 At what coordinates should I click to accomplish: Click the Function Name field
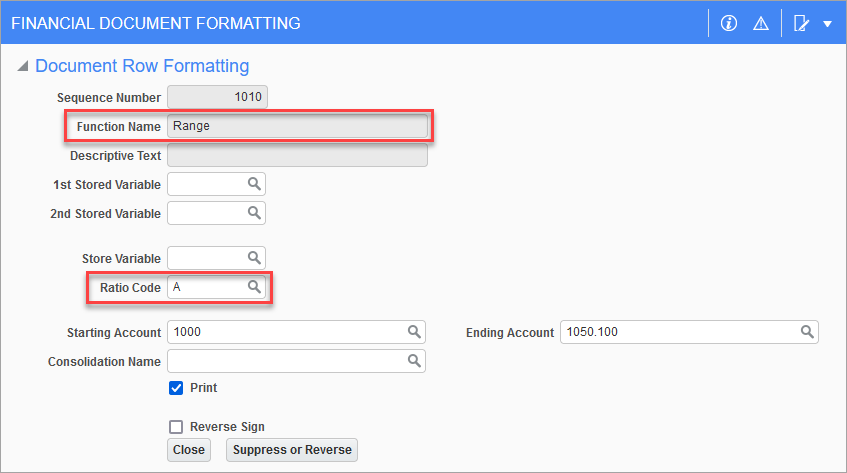tap(297, 127)
